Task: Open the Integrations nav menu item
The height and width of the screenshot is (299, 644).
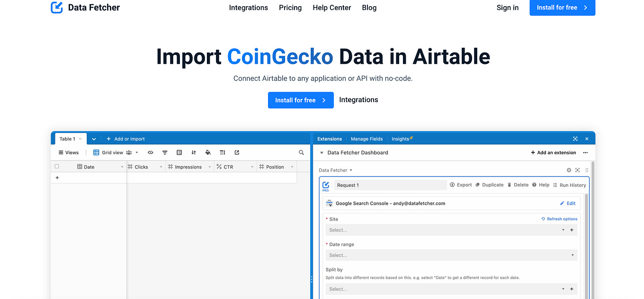Action: (x=248, y=8)
